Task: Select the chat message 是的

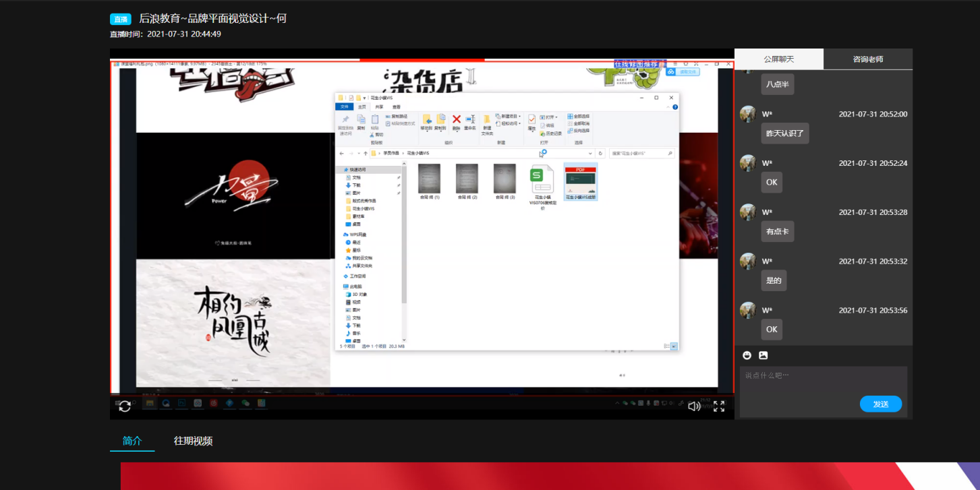Action: (774, 280)
